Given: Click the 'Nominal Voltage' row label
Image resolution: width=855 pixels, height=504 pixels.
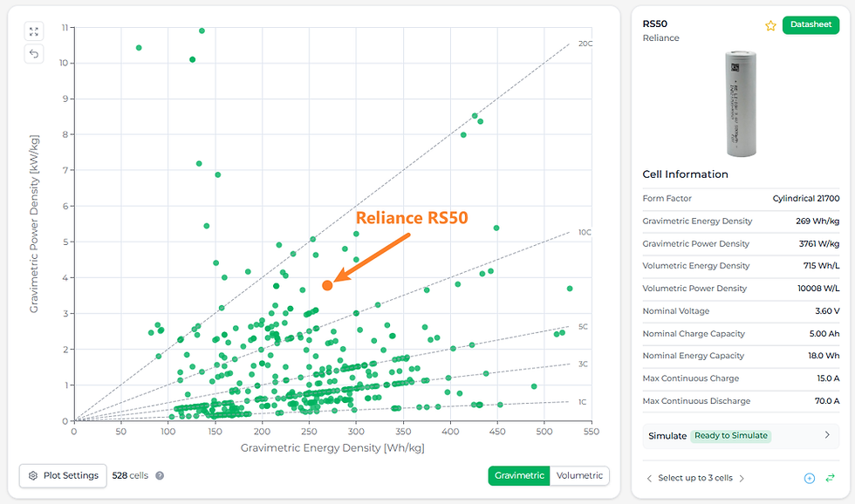Looking at the screenshot, I should pyautogui.click(x=676, y=311).
